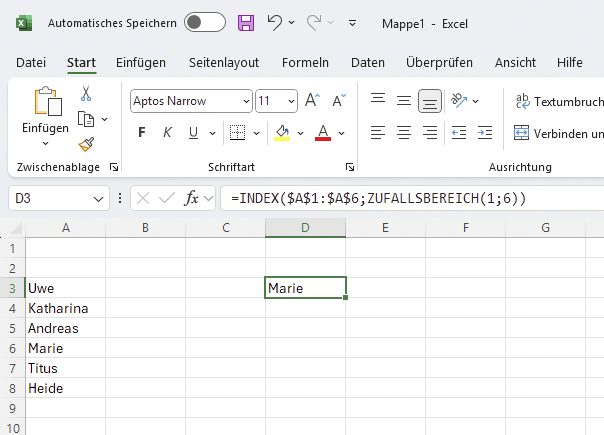
Task: Click the Einfügen clipboard paste icon
Action: tap(48, 101)
